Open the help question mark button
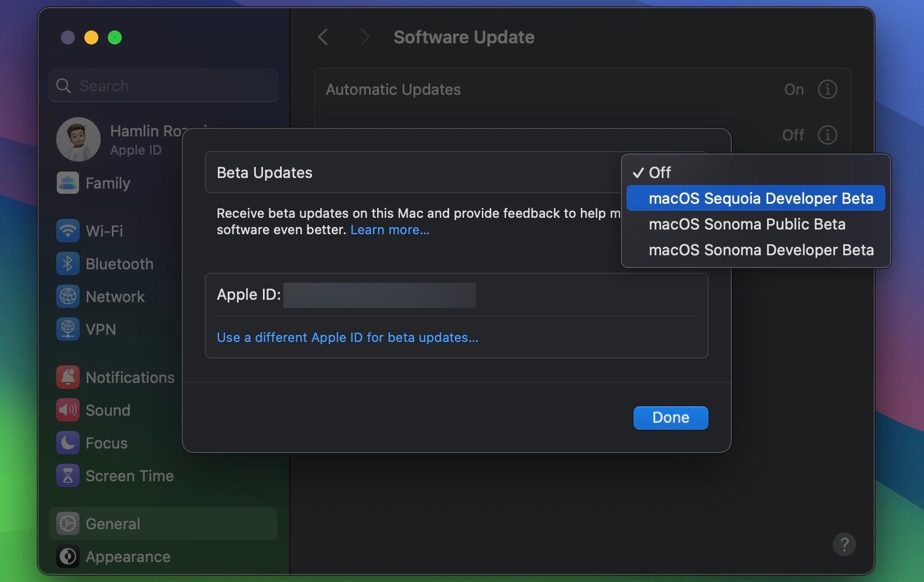 pyautogui.click(x=844, y=545)
